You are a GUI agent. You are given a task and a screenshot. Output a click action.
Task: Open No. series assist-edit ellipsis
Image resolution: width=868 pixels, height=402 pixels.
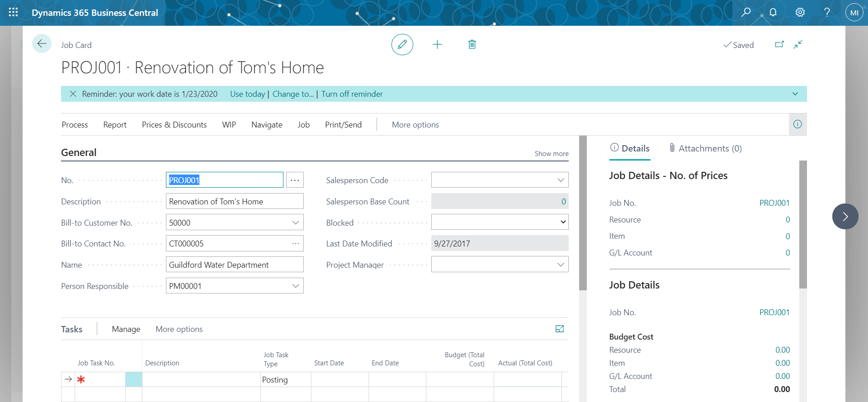pos(295,180)
